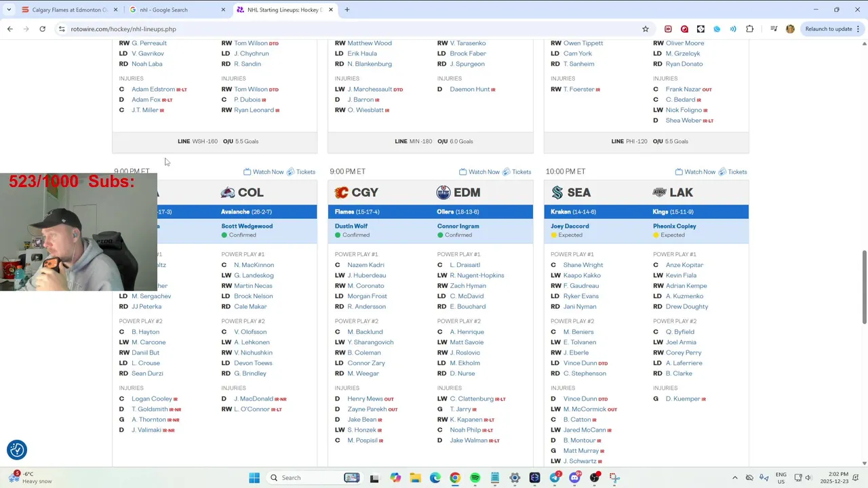Open File Explorer from taskbar

click(x=415, y=478)
